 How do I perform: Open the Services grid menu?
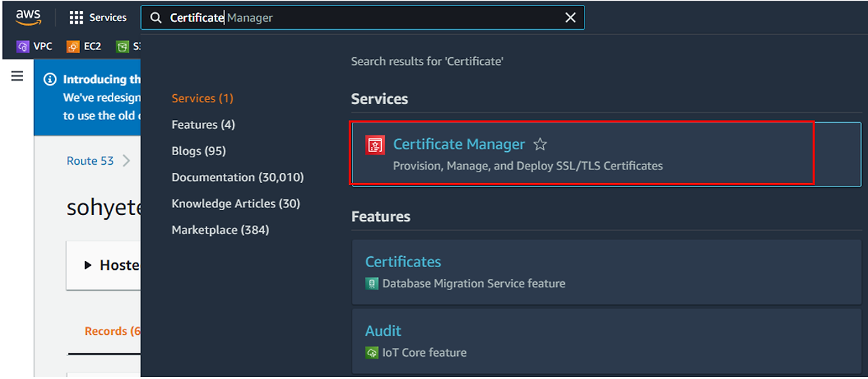tap(98, 18)
